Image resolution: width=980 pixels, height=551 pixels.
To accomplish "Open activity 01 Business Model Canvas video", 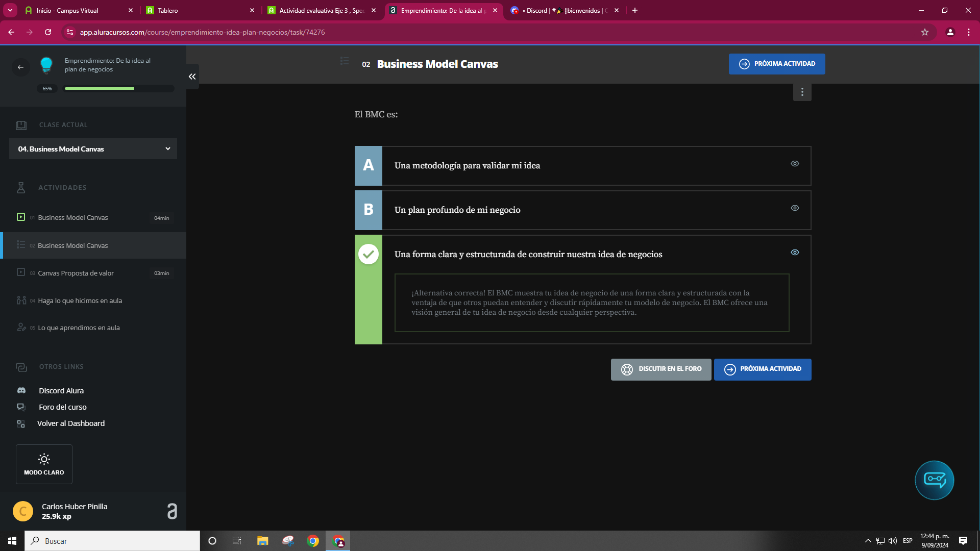I will click(94, 217).
